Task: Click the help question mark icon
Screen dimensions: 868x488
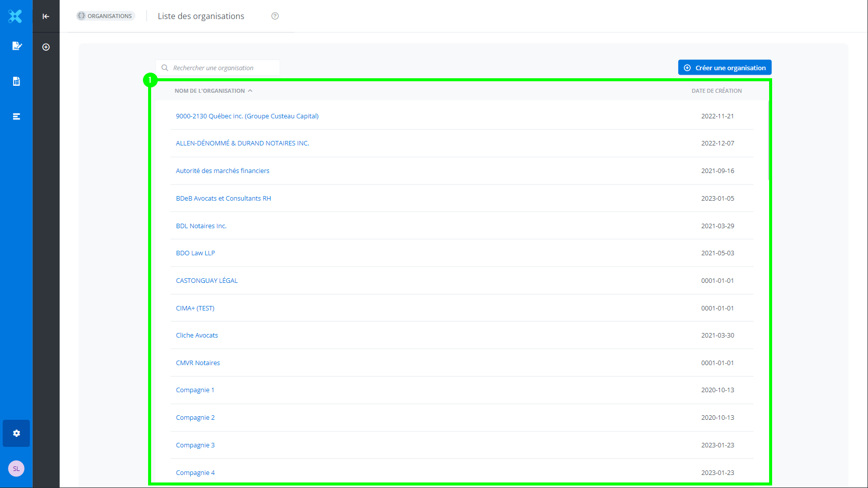Action: click(x=275, y=16)
